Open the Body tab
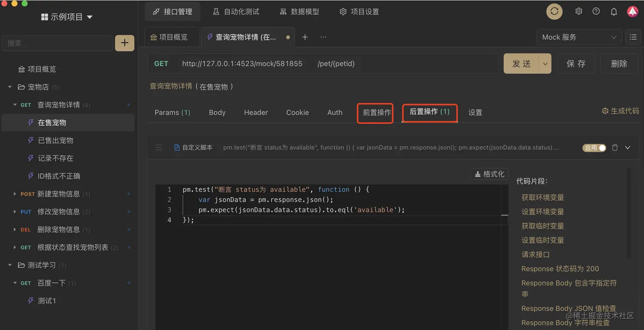The image size is (644, 330). pos(217,113)
